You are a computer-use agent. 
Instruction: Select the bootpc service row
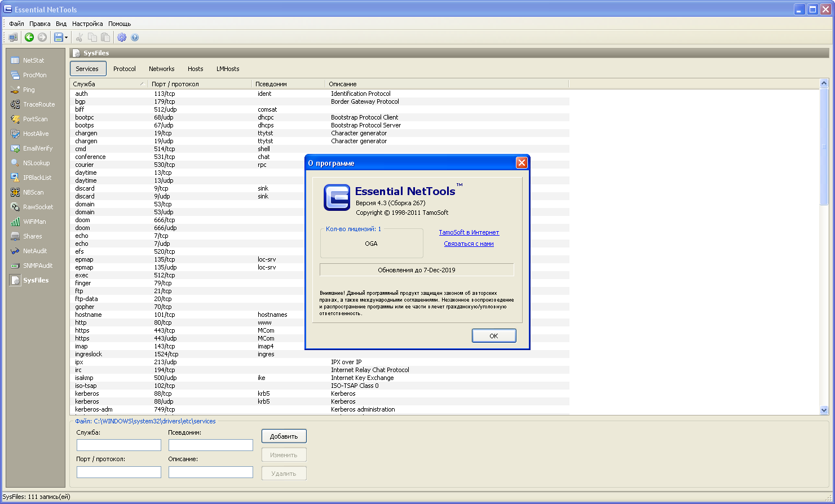pos(320,117)
